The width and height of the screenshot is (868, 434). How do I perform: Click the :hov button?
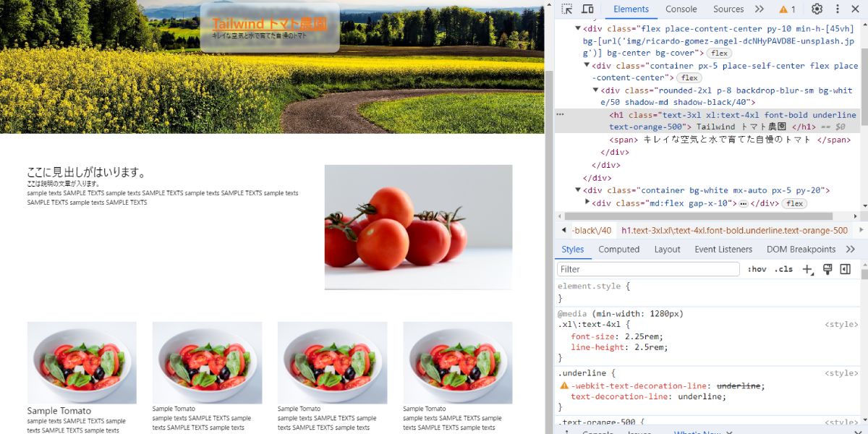click(757, 269)
